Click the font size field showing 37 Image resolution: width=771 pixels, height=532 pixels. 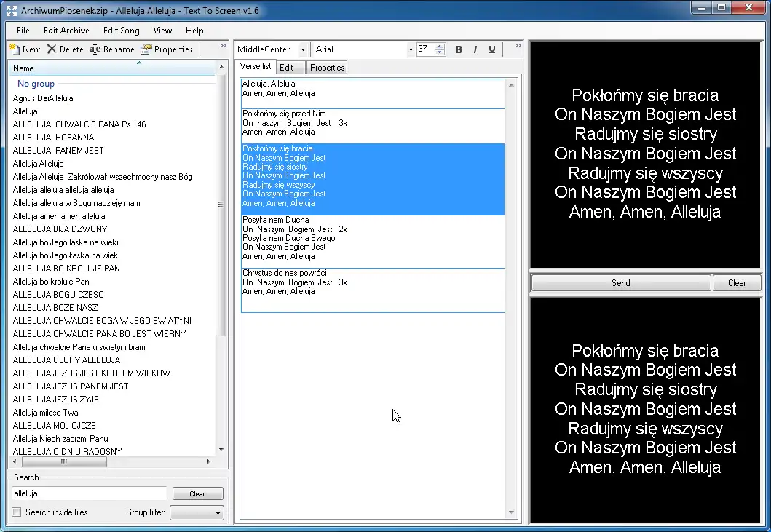[425, 49]
